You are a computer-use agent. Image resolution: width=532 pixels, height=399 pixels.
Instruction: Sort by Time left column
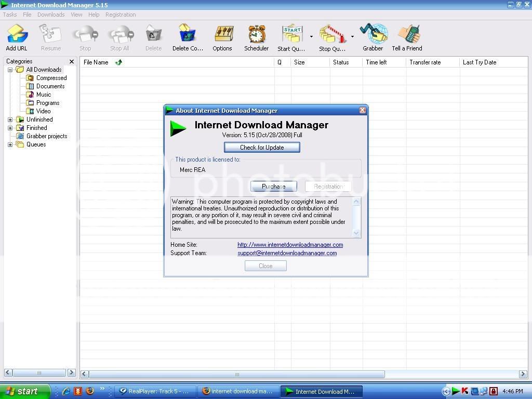pyautogui.click(x=384, y=62)
